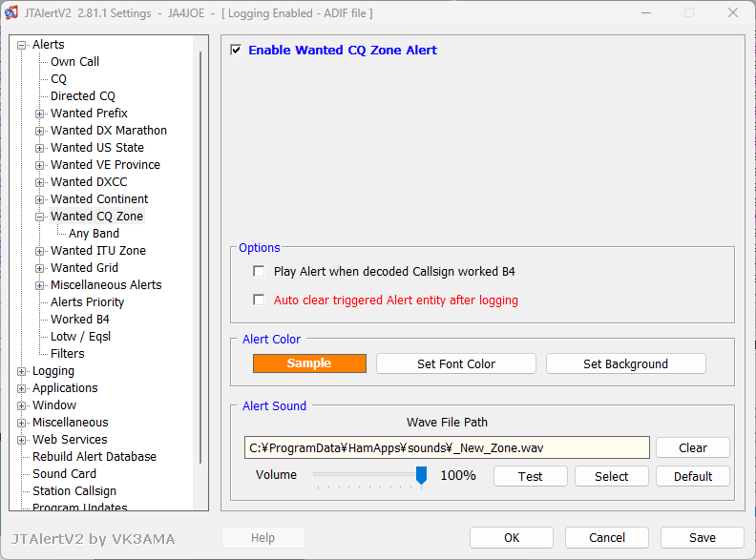This screenshot has width=756, height=560.
Task: Click the orange Sample color swatch
Action: click(309, 363)
